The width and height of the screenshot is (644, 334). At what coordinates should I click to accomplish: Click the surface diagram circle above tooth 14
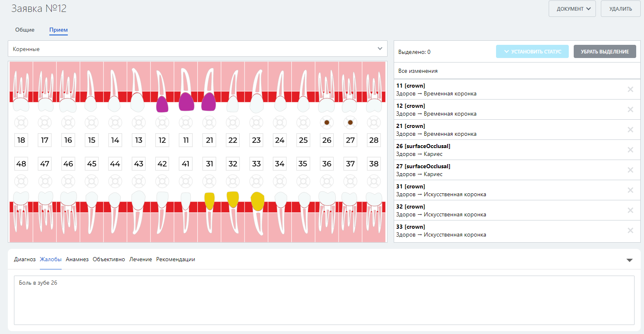click(115, 123)
